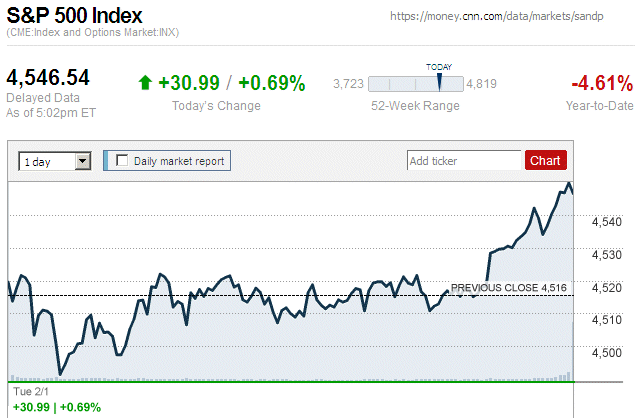The width and height of the screenshot is (640, 420).
Task: Click the 4,500 y-axis label
Action: pos(608,353)
